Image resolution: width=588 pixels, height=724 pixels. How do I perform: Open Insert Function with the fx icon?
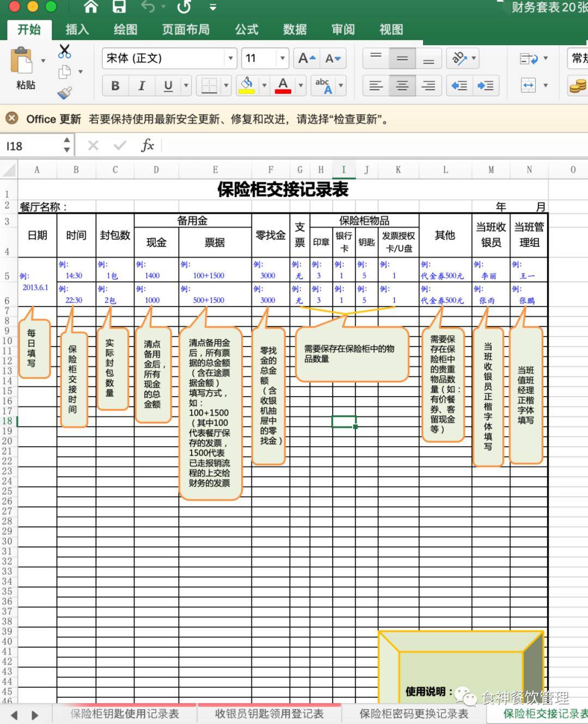[x=147, y=145]
